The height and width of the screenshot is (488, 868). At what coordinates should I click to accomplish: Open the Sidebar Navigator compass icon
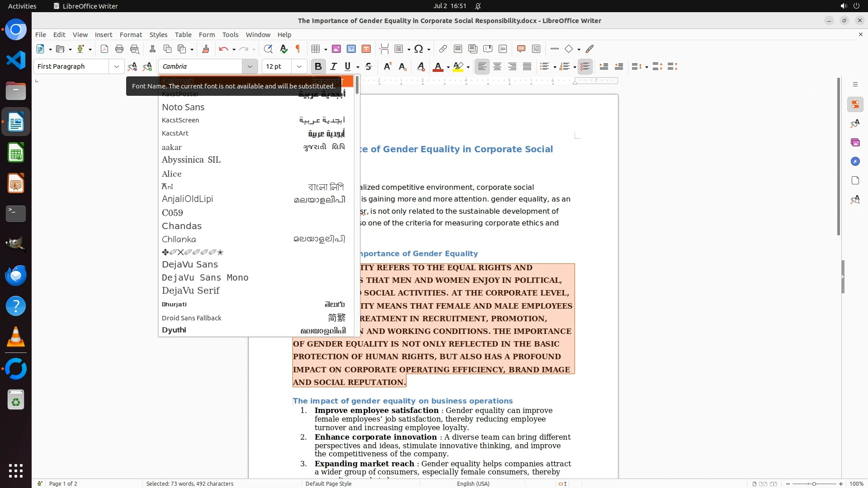click(855, 161)
